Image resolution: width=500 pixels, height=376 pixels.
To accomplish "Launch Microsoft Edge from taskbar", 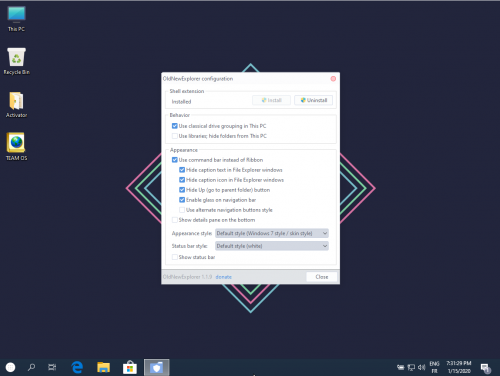I will coord(77,367).
